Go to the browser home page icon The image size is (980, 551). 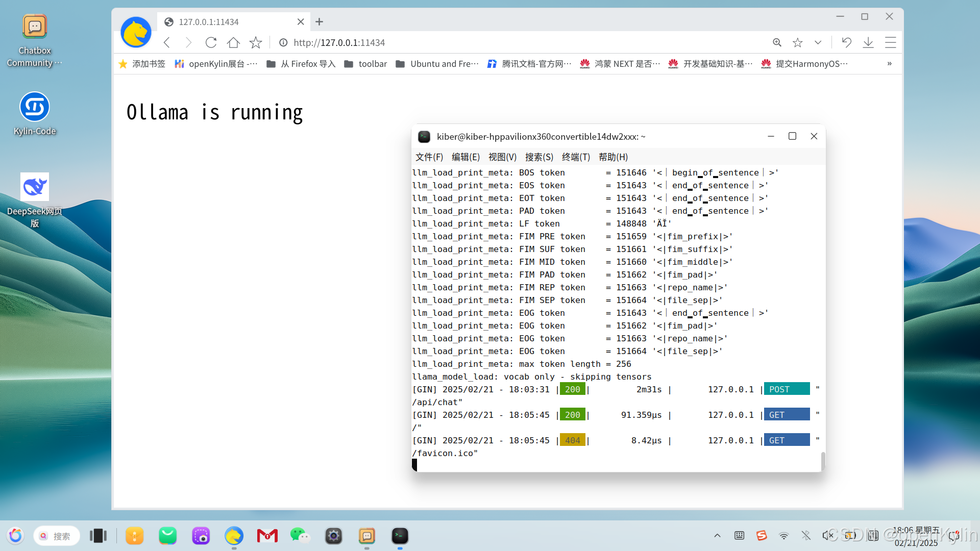tap(233, 43)
